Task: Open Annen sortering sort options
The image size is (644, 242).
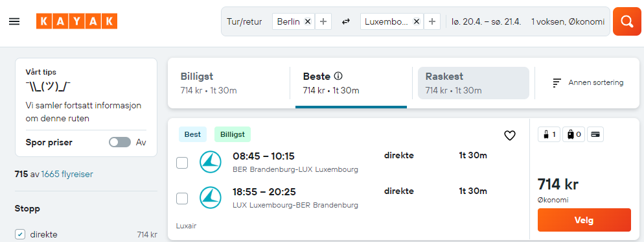Action: coord(588,83)
